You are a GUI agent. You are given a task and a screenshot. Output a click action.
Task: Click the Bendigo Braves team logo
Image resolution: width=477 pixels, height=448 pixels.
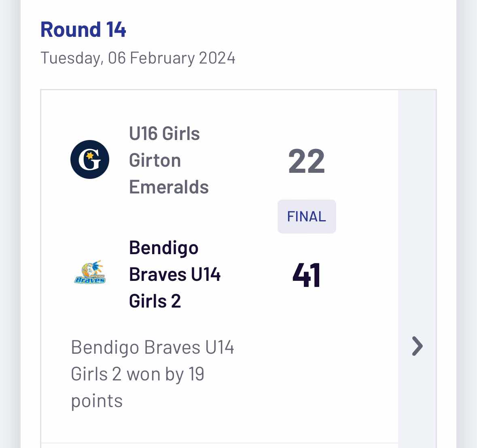tap(90, 272)
